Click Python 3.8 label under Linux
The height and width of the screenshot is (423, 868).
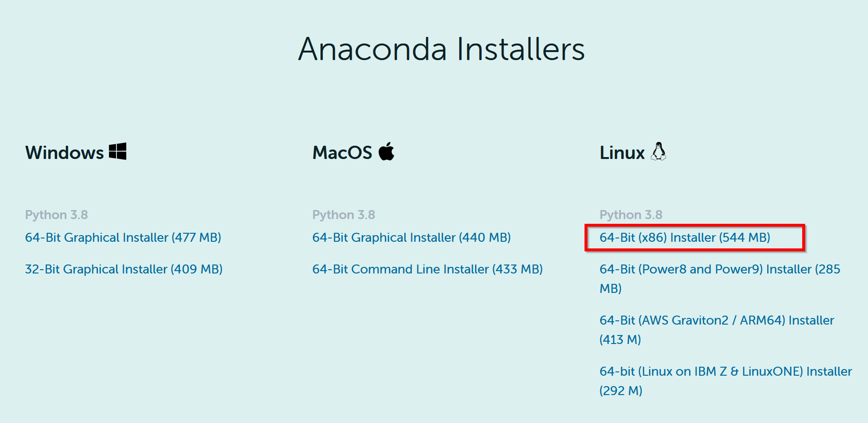pos(631,215)
